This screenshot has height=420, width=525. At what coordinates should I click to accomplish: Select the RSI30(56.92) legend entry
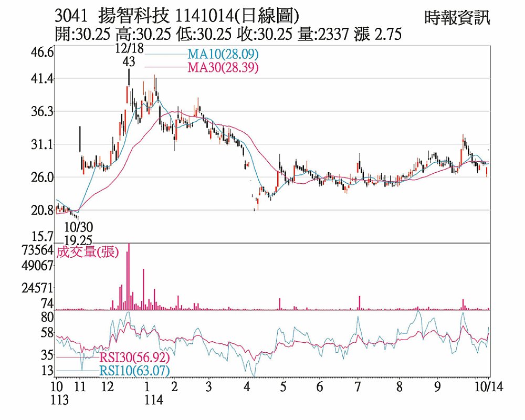[x=134, y=358]
